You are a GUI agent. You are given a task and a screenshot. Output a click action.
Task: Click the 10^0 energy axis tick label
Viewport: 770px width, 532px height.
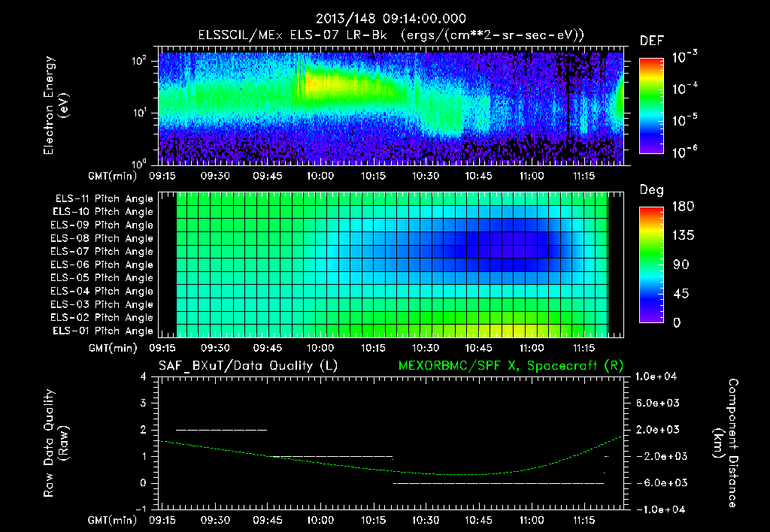139,163
